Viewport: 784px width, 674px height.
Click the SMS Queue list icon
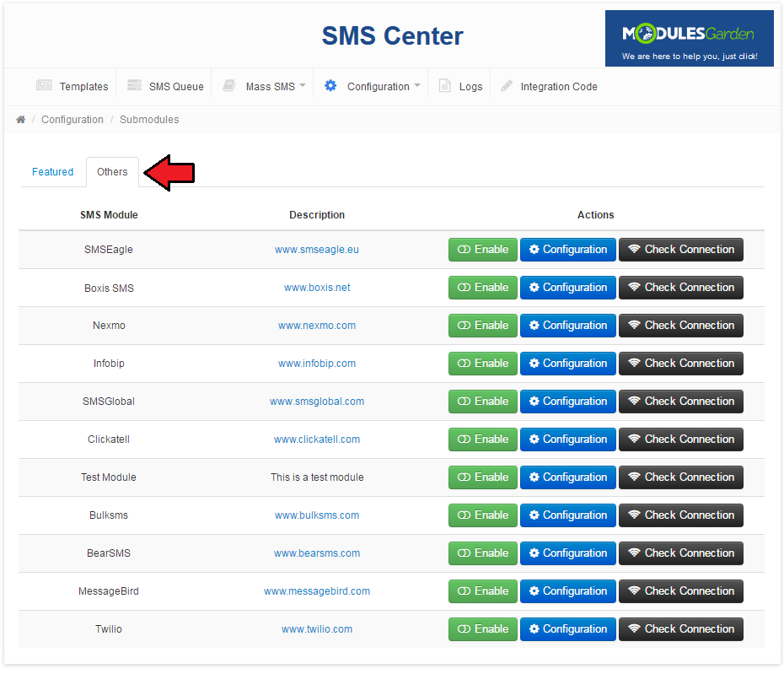coord(134,85)
